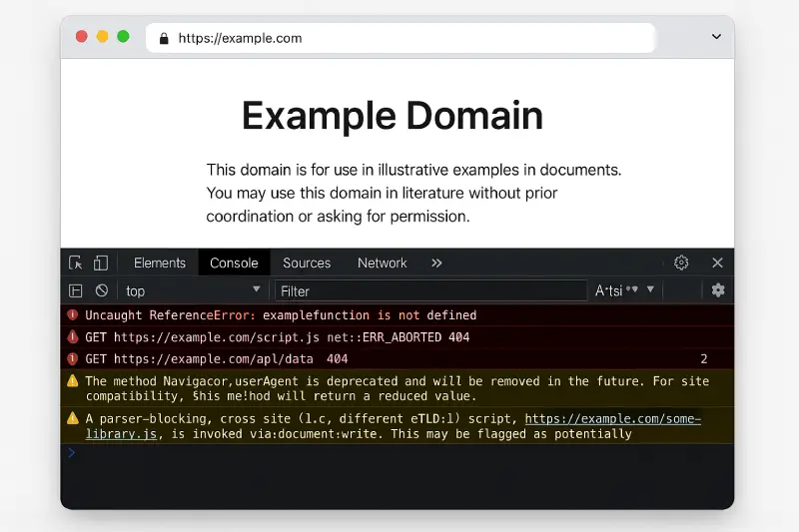This screenshot has height=532, width=799.
Task: Click error icon beside Uncaught ReferenceError
Action: [73, 315]
